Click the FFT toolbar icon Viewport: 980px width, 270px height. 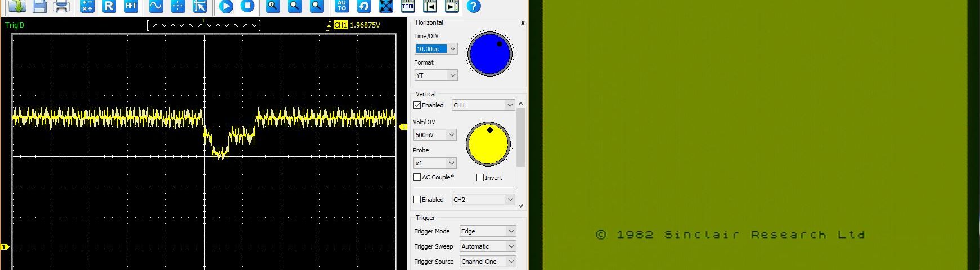pyautogui.click(x=131, y=6)
